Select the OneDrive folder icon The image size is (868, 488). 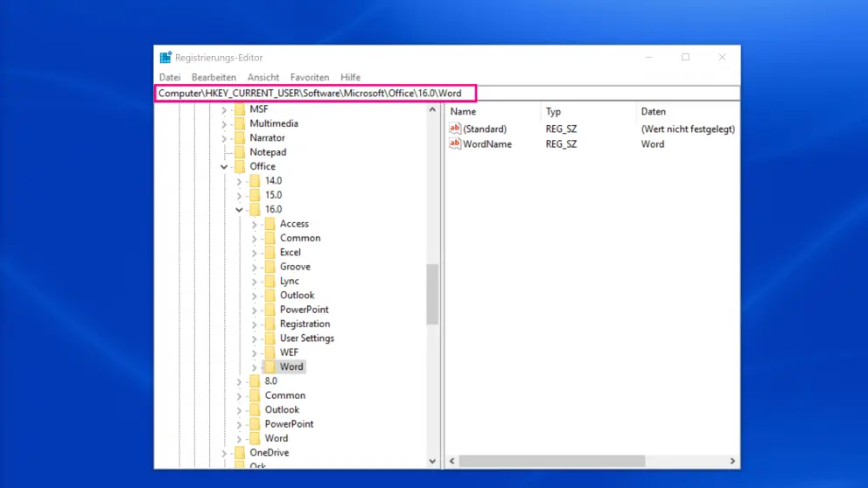point(240,453)
